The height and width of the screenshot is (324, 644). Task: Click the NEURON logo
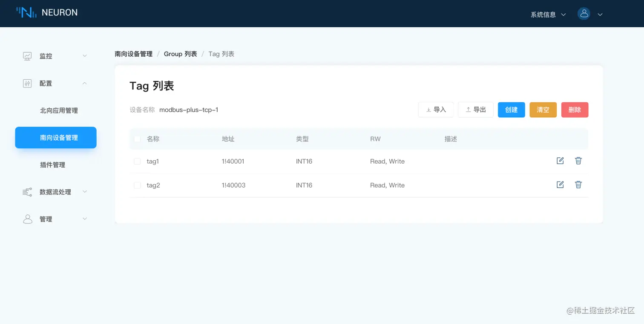point(47,12)
